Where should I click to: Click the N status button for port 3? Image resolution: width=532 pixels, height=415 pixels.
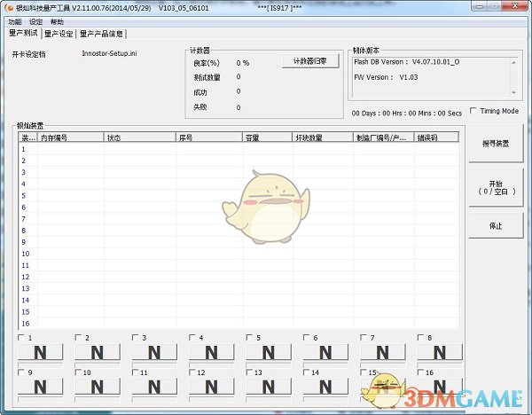(154, 352)
